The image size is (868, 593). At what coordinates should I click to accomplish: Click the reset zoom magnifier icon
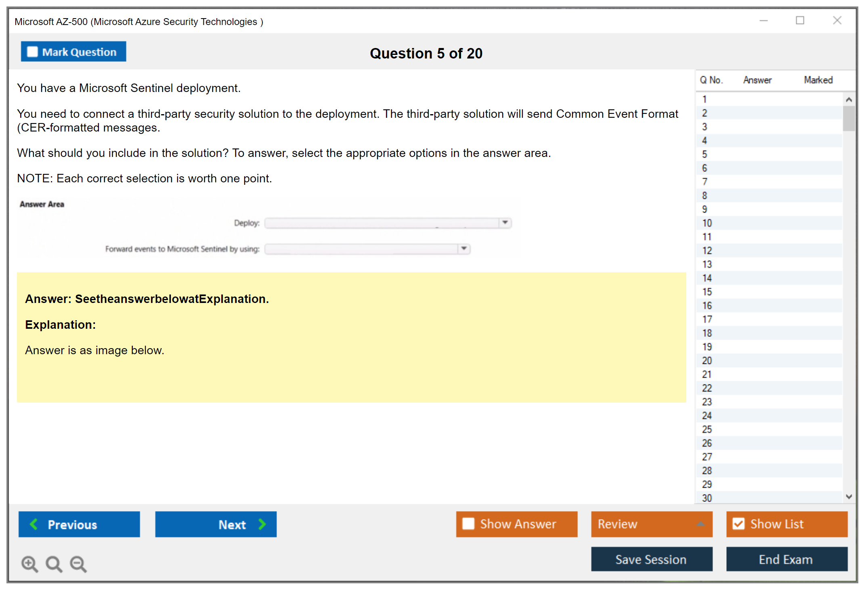click(x=54, y=564)
